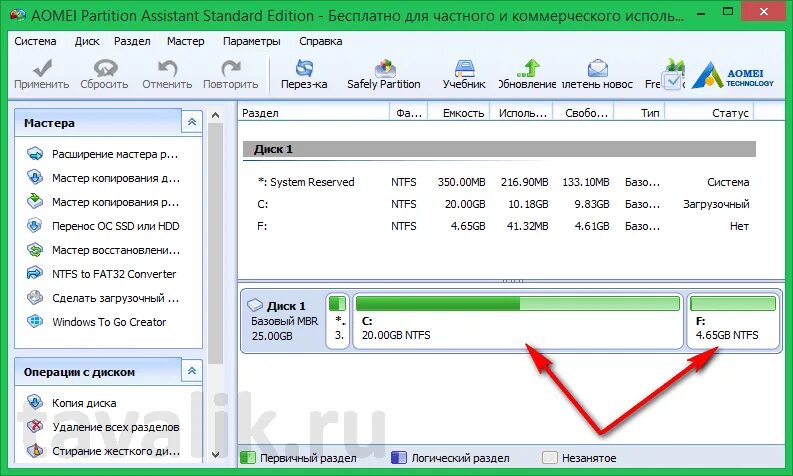
Task: Sort by the Емкость column header
Action: pyautogui.click(x=459, y=113)
